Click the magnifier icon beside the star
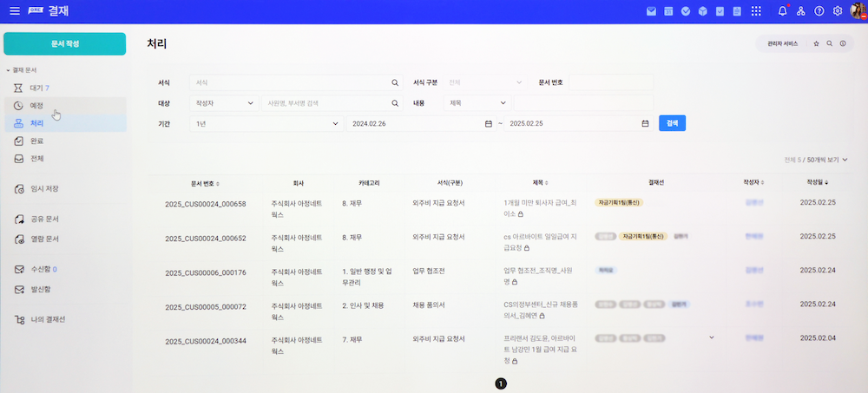Image resolution: width=868 pixels, height=393 pixels. pyautogui.click(x=829, y=43)
